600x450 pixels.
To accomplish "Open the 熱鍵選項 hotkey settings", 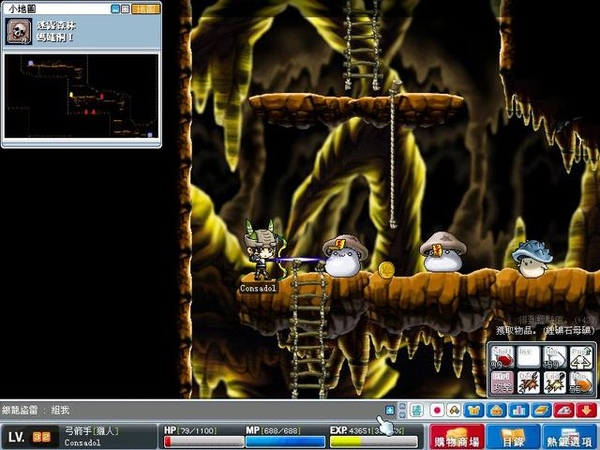I will click(x=570, y=437).
